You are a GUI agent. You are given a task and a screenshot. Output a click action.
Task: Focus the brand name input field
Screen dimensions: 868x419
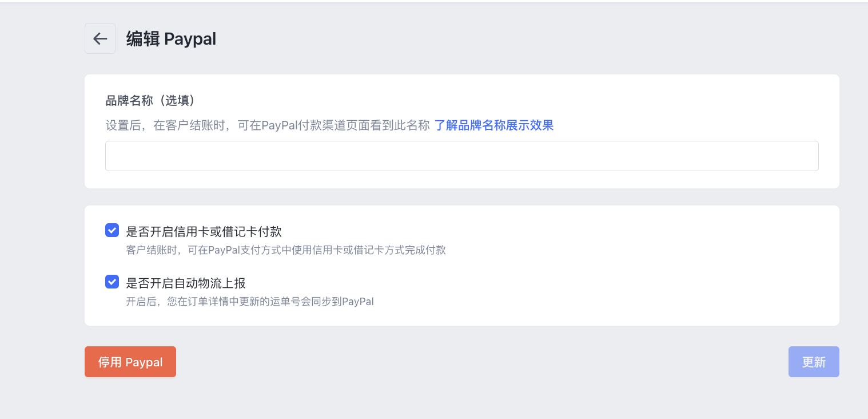[x=461, y=156]
